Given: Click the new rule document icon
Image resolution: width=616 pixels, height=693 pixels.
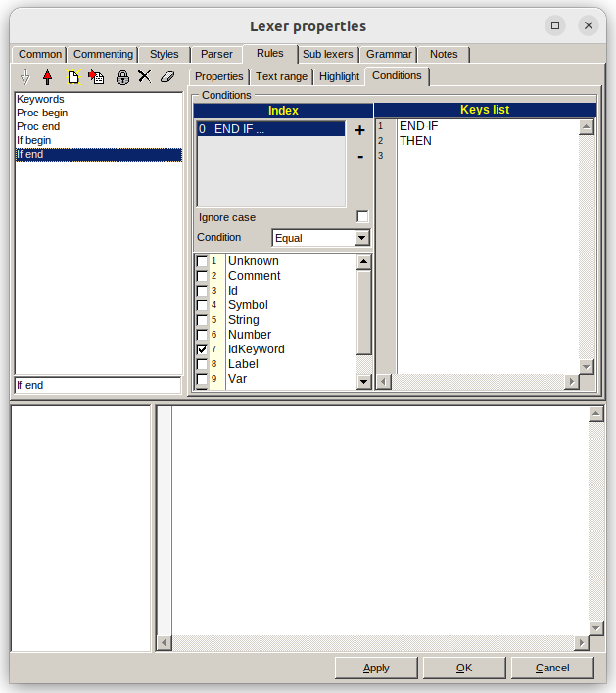Looking at the screenshot, I should tap(72, 76).
